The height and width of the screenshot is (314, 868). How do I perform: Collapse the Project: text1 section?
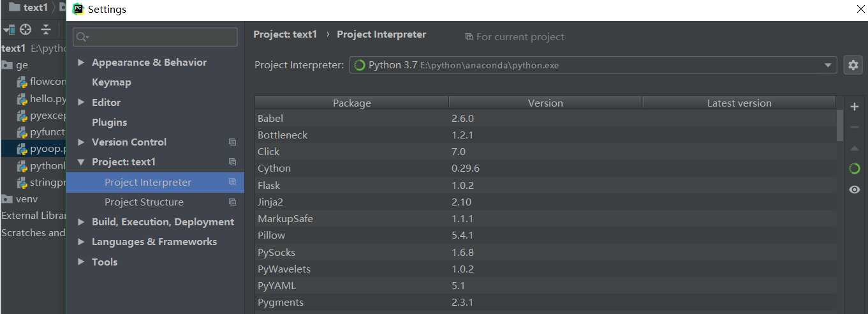[81, 162]
